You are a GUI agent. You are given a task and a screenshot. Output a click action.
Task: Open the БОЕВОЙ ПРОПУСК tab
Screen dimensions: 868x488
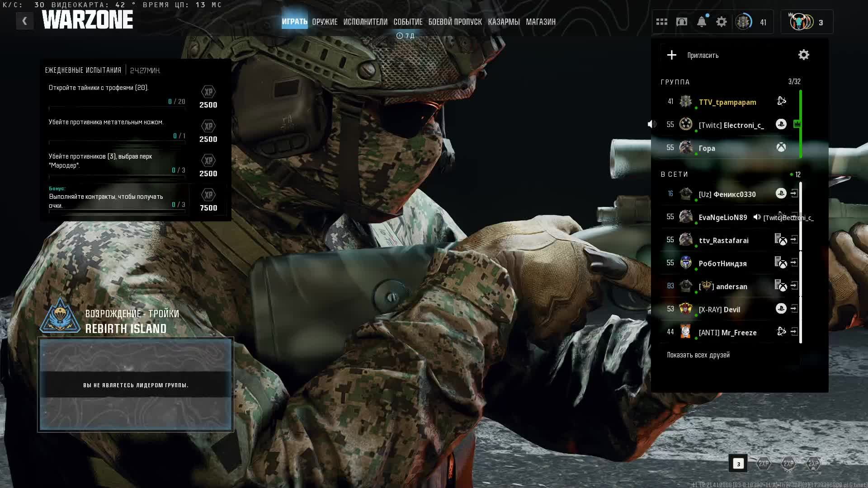455,22
